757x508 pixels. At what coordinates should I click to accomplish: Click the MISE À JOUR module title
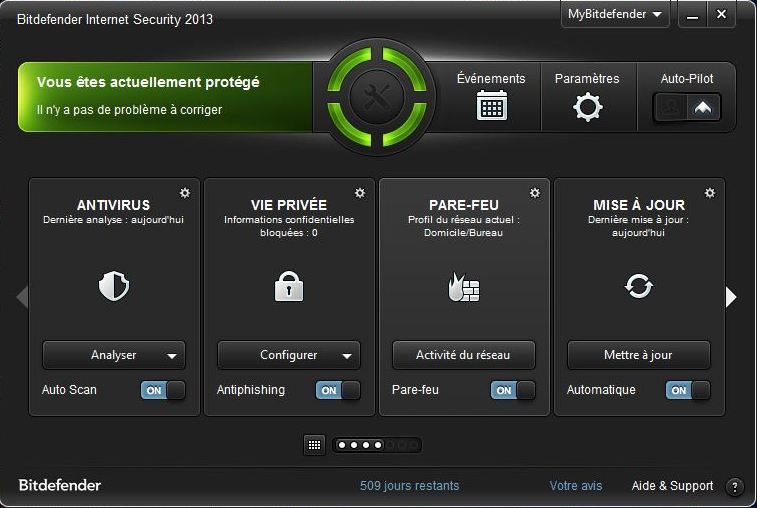click(639, 205)
